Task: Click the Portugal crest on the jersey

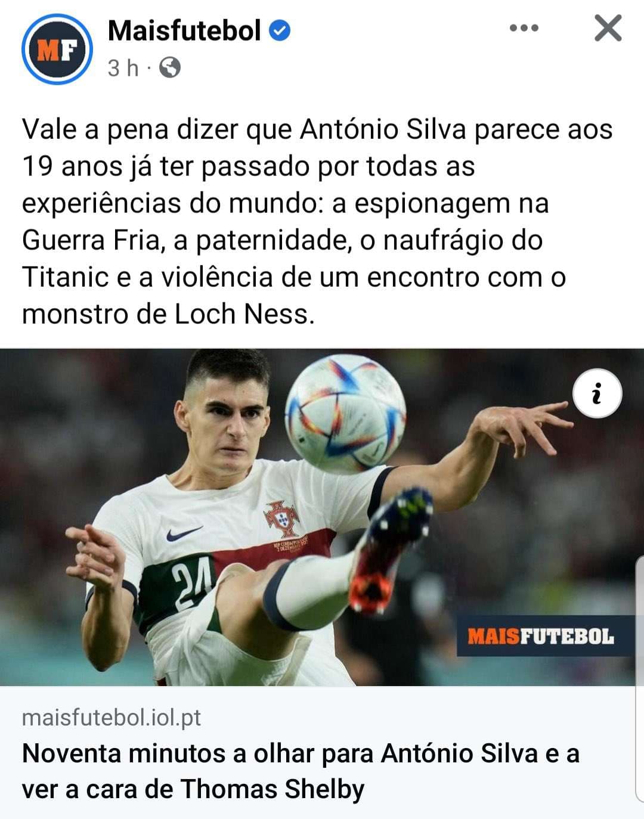Action: [282, 518]
